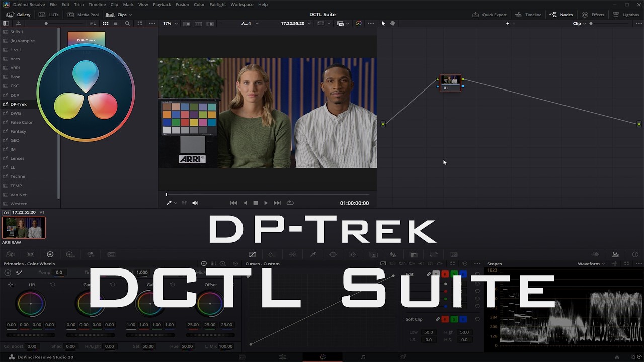This screenshot has height=362, width=644.
Task: Open viewer options three-dot menu
Action: [371, 23]
